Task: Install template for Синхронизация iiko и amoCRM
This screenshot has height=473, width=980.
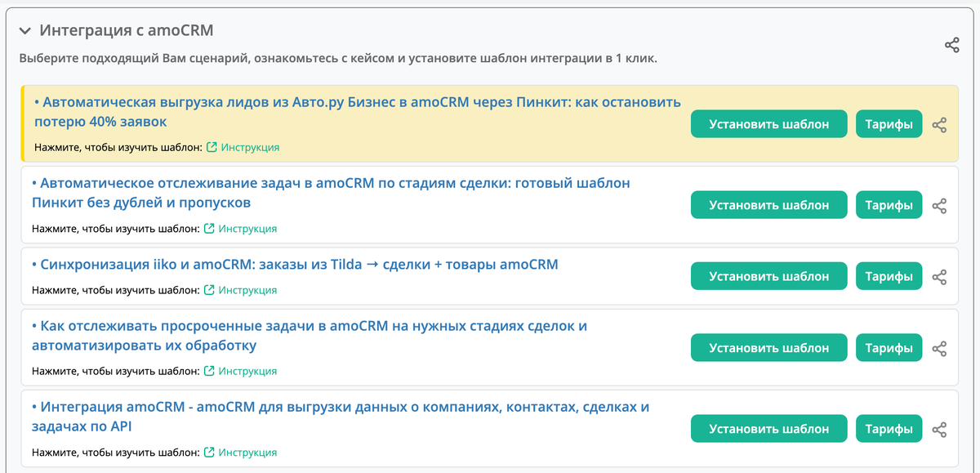Action: click(x=769, y=276)
